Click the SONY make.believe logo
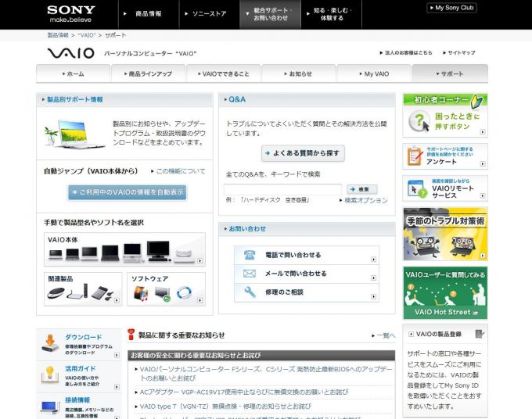The height and width of the screenshot is (419, 532). [71, 14]
